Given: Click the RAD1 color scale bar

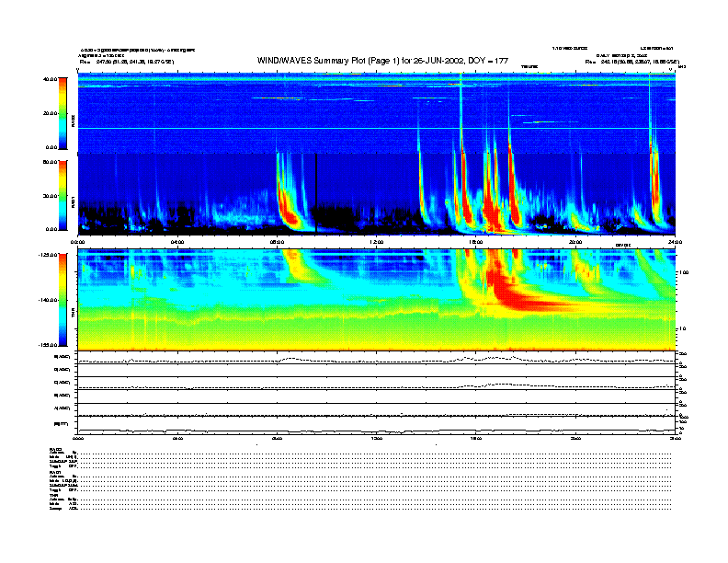Looking at the screenshot, I should coord(63,195).
